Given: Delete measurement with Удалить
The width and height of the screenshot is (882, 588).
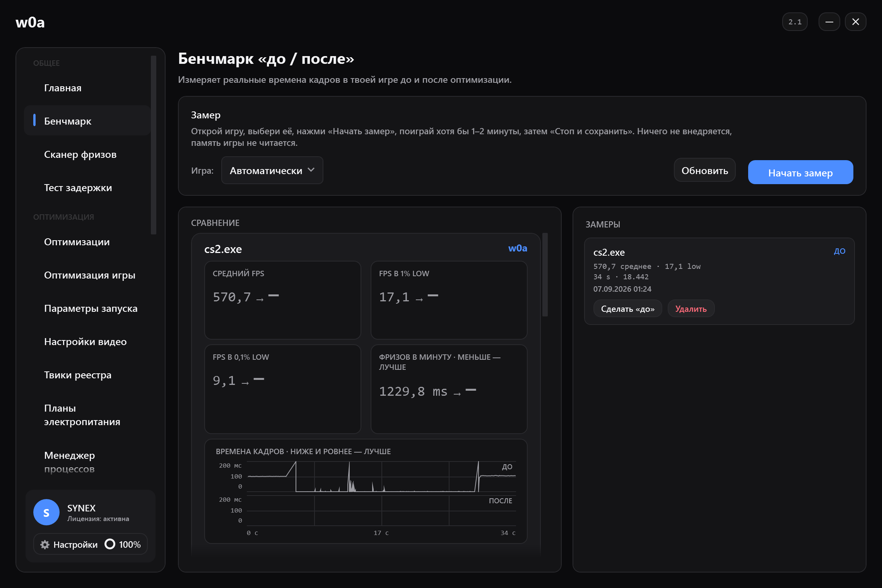Looking at the screenshot, I should 691,309.
